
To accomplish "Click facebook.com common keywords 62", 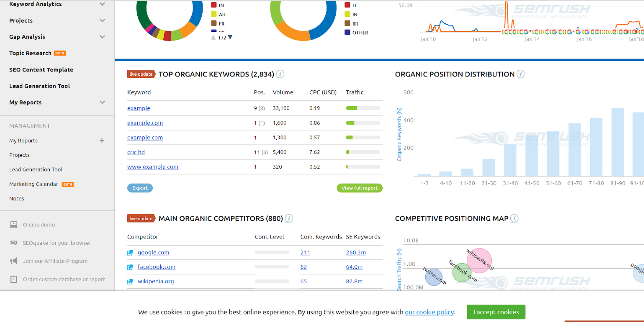I will 303,267.
